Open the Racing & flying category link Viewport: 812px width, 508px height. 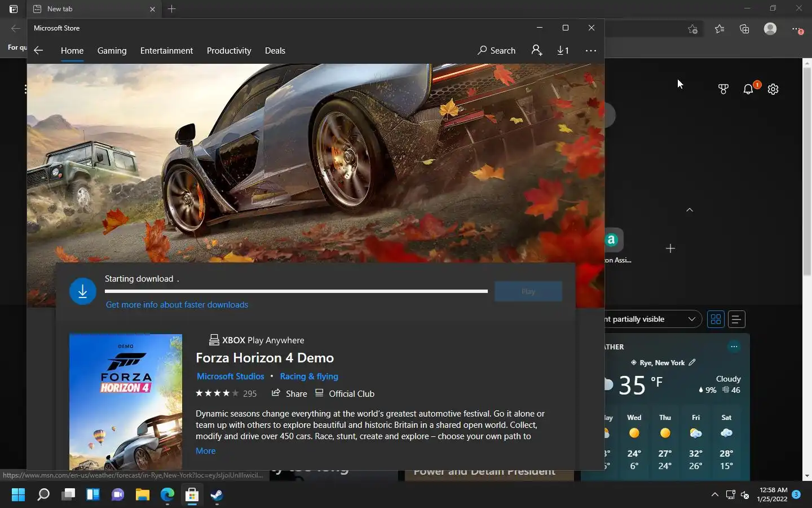(309, 376)
